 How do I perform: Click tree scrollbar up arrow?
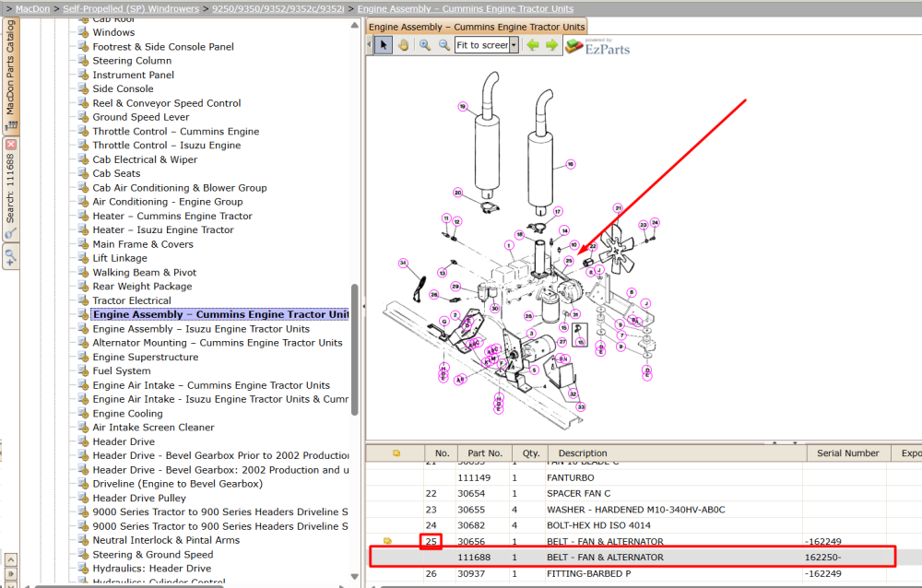point(354,25)
